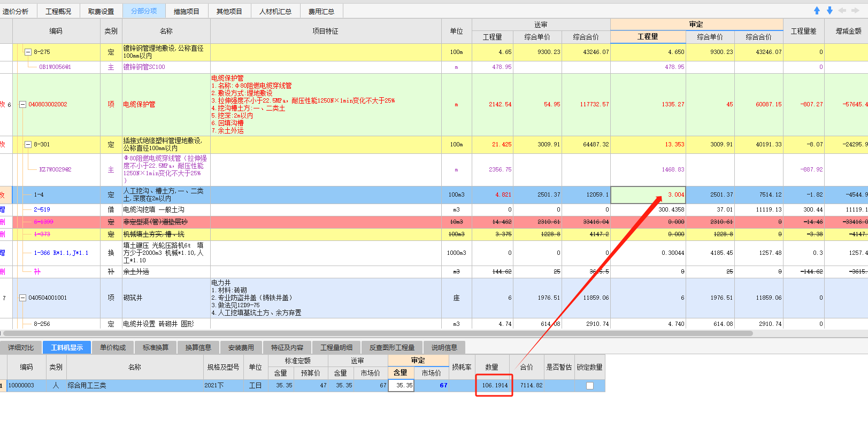Click the 送审 工程量 value 21.425

[x=502, y=144]
